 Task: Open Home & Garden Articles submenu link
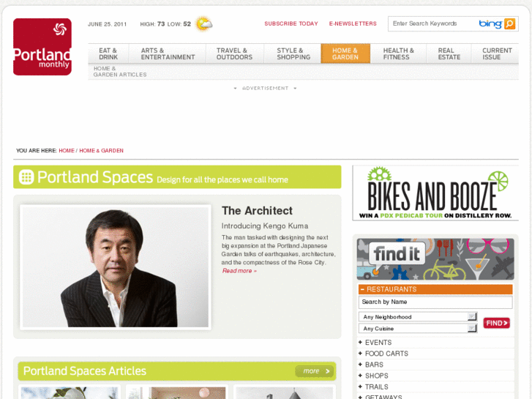(x=120, y=71)
